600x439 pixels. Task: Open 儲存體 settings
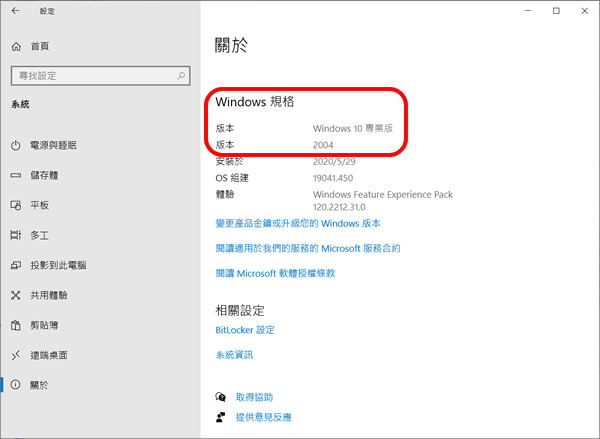(44, 175)
